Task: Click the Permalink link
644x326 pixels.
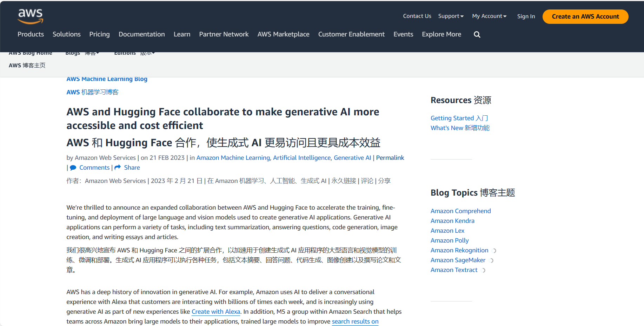Action: pyautogui.click(x=390, y=158)
